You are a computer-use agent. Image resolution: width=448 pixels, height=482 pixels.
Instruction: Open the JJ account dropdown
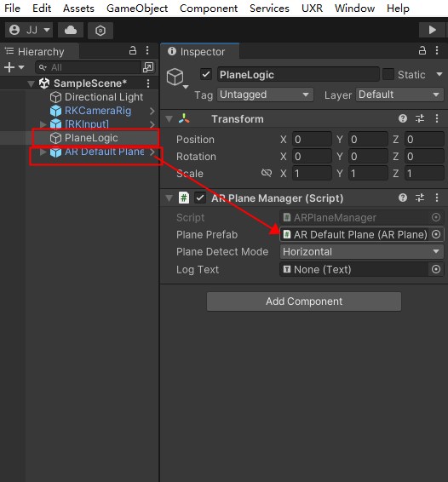coord(29,30)
